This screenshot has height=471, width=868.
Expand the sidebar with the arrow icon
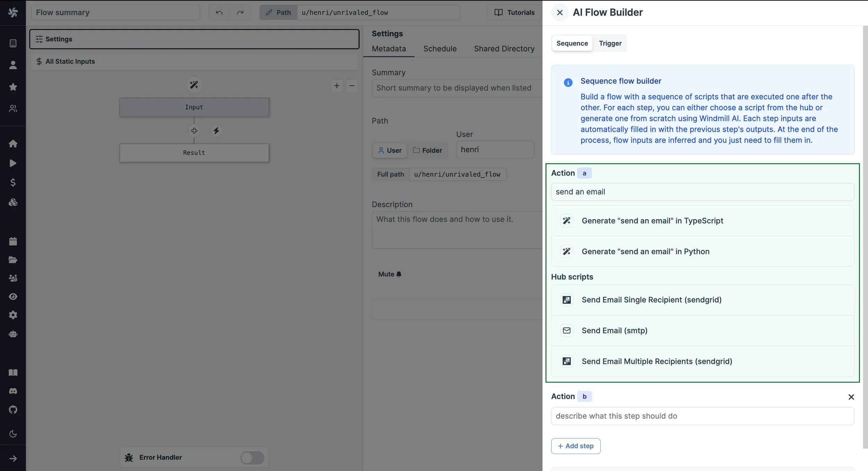(x=13, y=458)
